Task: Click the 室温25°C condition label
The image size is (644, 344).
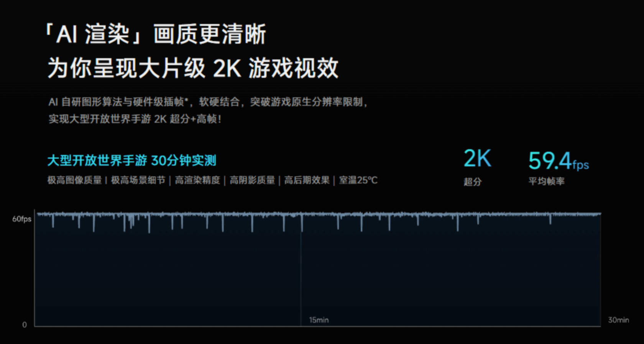Action: pyautogui.click(x=358, y=180)
